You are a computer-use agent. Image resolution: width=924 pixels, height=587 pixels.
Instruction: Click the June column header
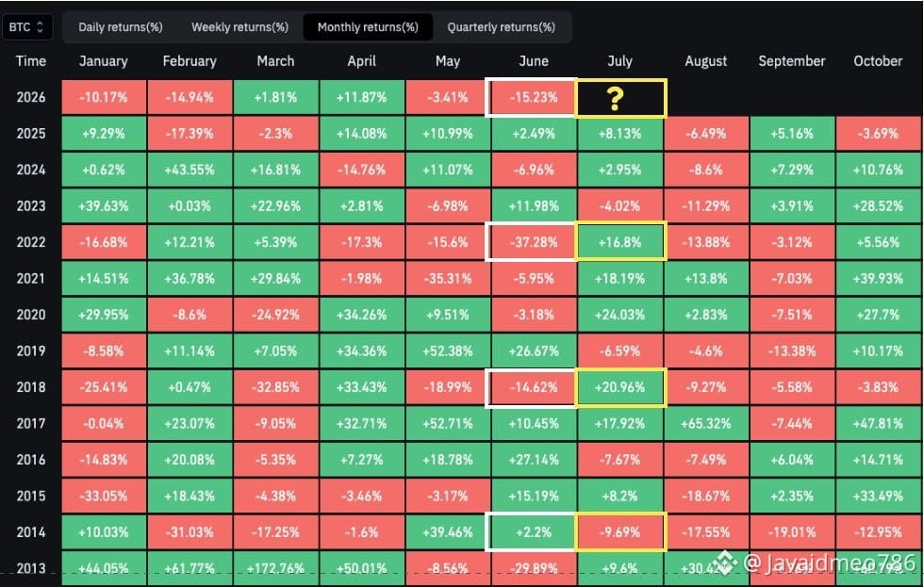[x=534, y=61]
